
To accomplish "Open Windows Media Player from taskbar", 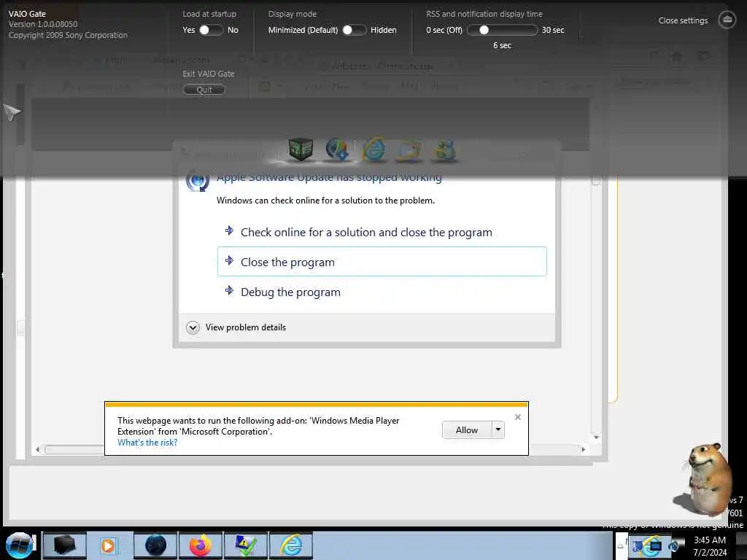I will (x=110, y=545).
